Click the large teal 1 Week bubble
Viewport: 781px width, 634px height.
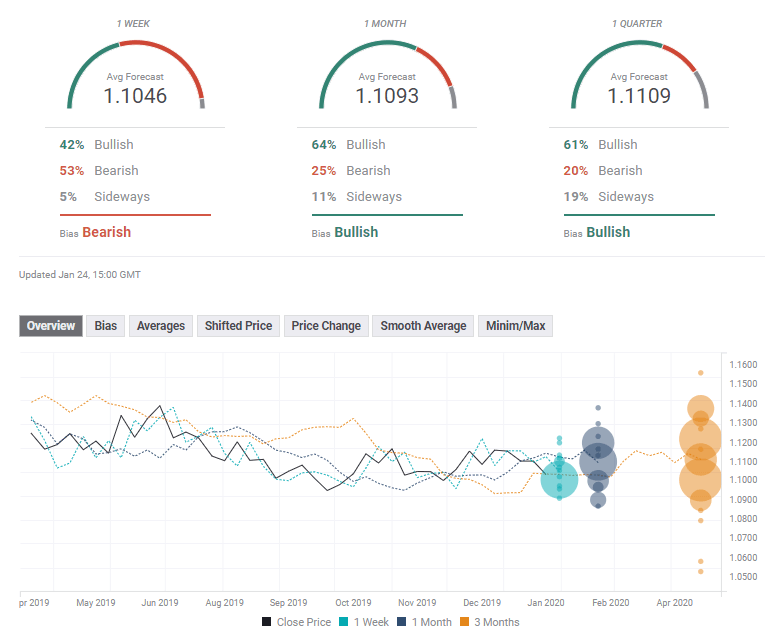click(559, 480)
